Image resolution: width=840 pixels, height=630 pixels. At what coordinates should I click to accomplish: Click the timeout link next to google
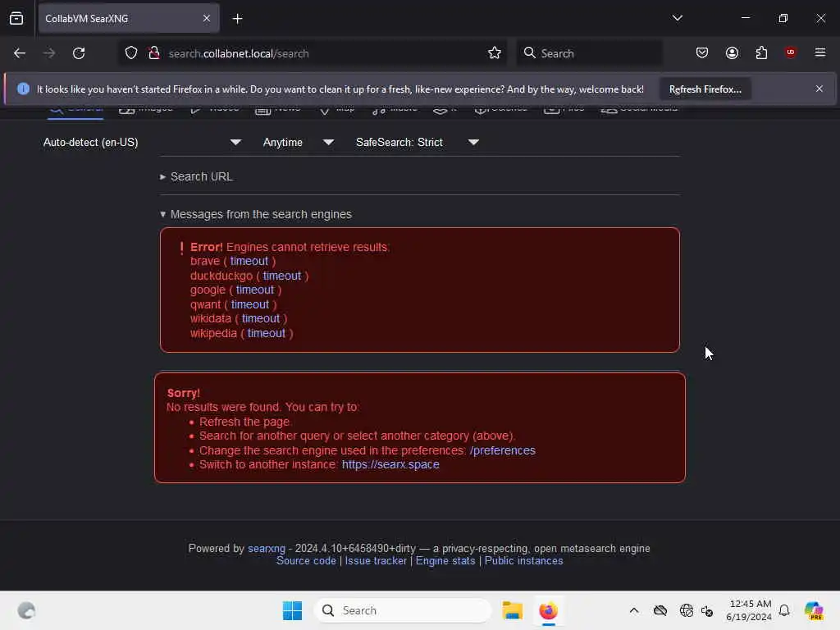255,290
